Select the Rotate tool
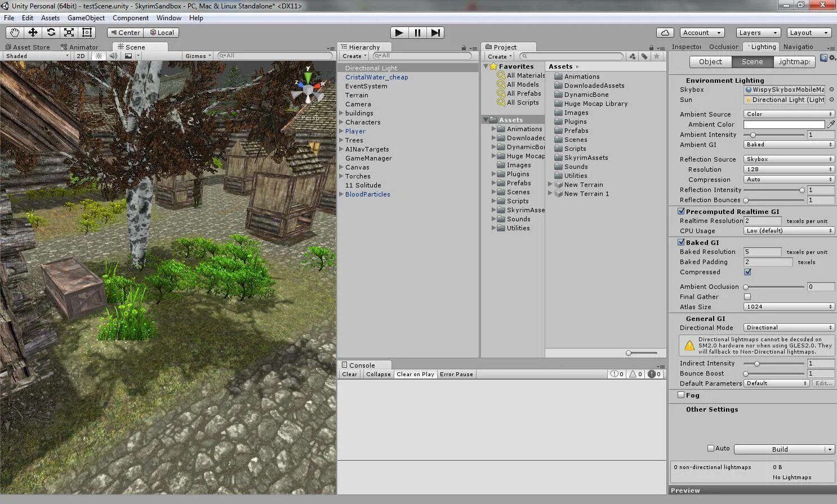The image size is (837, 504). click(51, 33)
